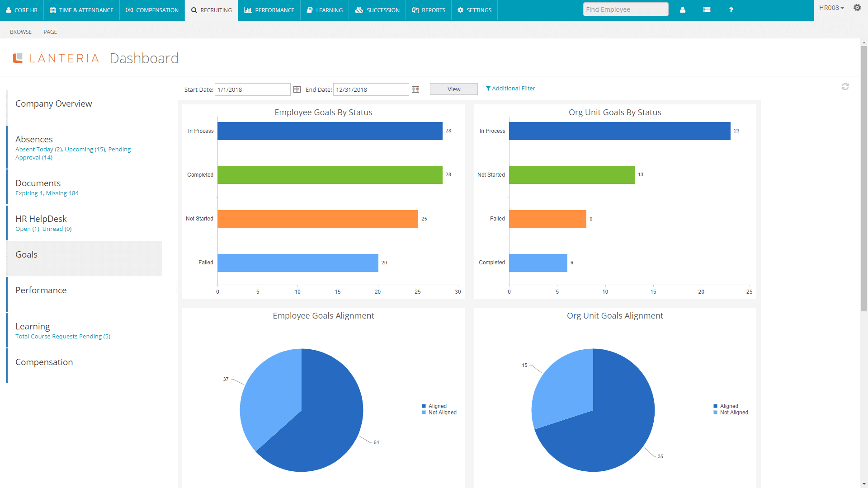Click Employee Goals Completed green bar
This screenshot has height=488, width=868.
(330, 174)
